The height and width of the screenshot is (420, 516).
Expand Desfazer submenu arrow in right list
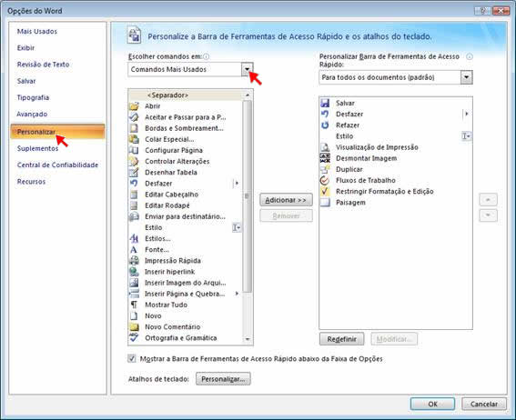[466, 114]
